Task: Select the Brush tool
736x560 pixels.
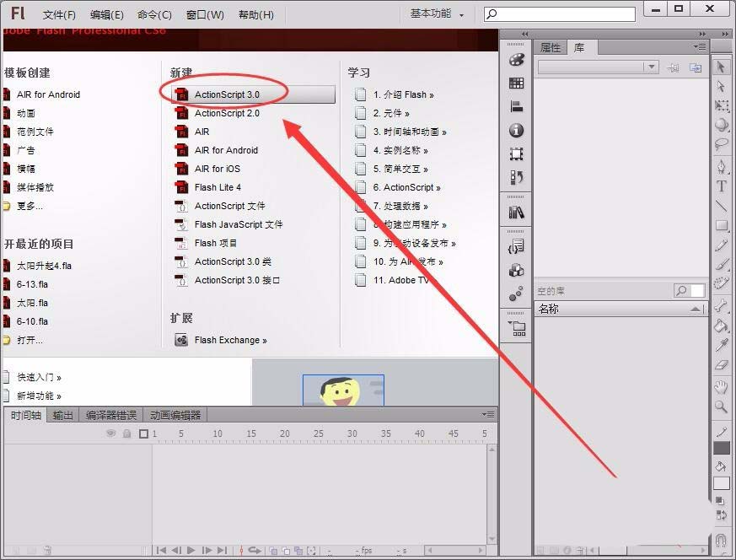Action: pyautogui.click(x=722, y=264)
